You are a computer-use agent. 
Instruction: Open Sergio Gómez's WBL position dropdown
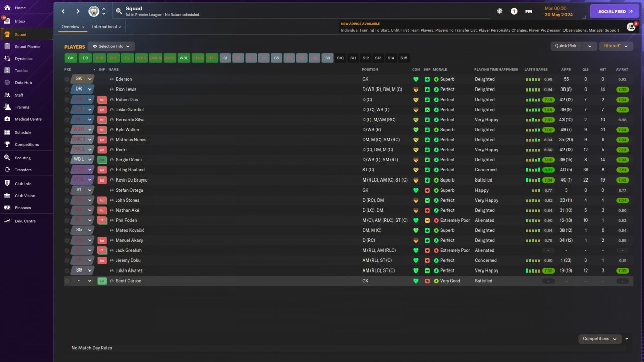[83, 160]
